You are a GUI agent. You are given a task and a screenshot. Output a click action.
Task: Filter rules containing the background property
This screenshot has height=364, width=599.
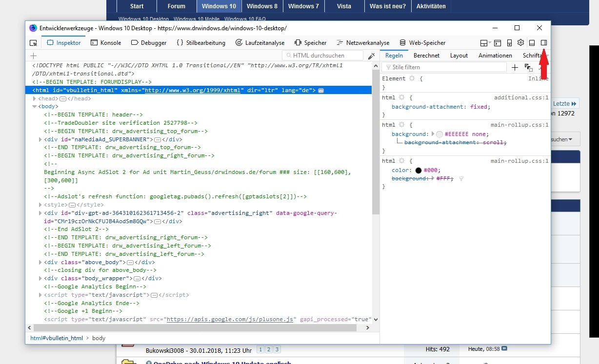[x=461, y=179]
